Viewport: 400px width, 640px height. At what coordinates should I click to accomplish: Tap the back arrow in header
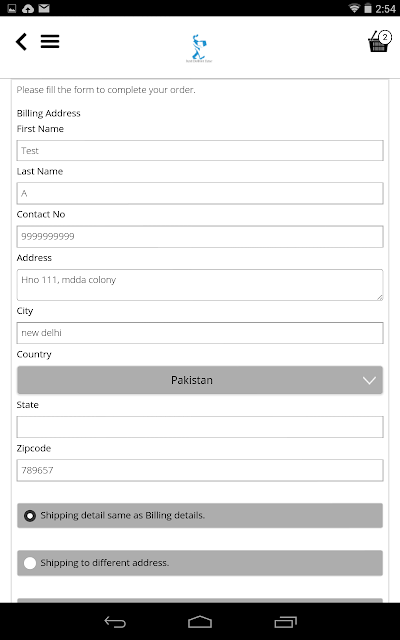tap(21, 42)
